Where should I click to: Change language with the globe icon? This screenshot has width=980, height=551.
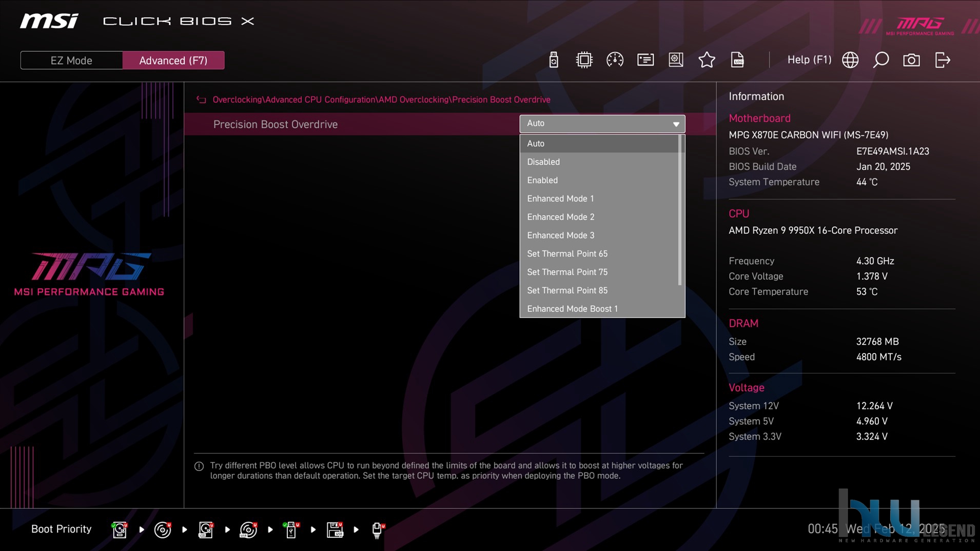tap(850, 60)
